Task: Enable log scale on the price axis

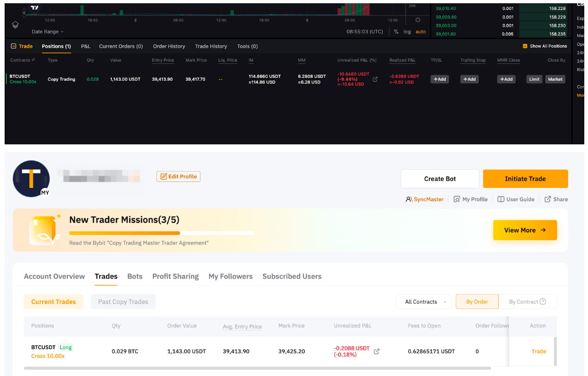Action: (407, 32)
